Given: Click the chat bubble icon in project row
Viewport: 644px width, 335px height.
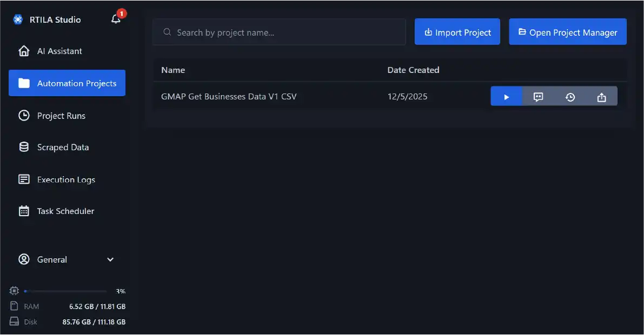Looking at the screenshot, I should click(x=538, y=97).
